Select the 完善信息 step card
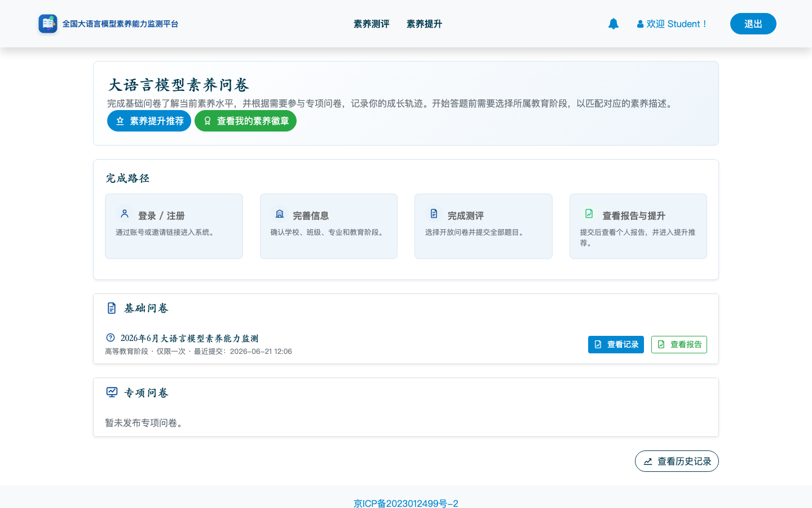This screenshot has height=508, width=812. pyautogui.click(x=329, y=226)
